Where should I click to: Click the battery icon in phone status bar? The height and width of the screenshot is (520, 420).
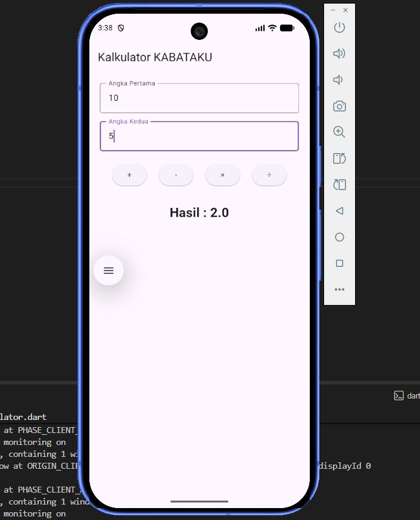point(287,28)
